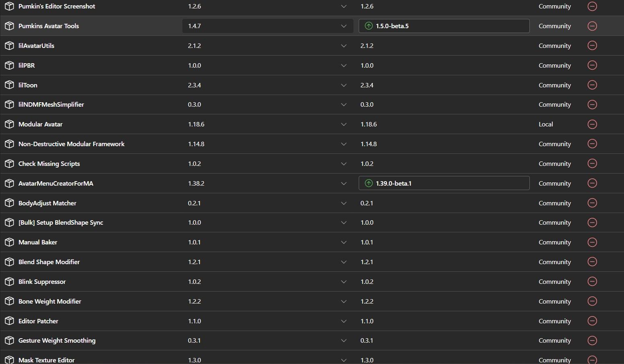Remove the Non-Destructive Modular Framework package
The width and height of the screenshot is (624, 364).
(x=592, y=144)
